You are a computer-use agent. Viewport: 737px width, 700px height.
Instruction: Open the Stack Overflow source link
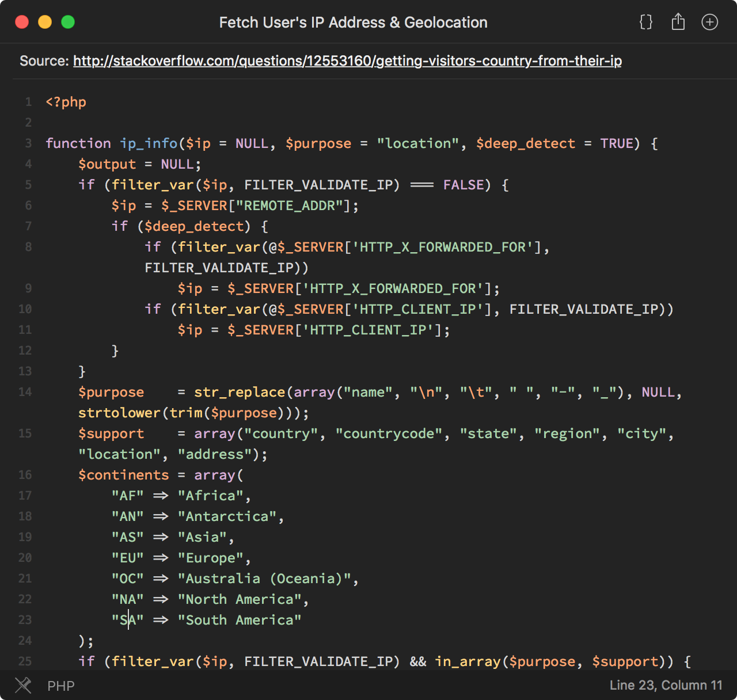click(x=347, y=61)
